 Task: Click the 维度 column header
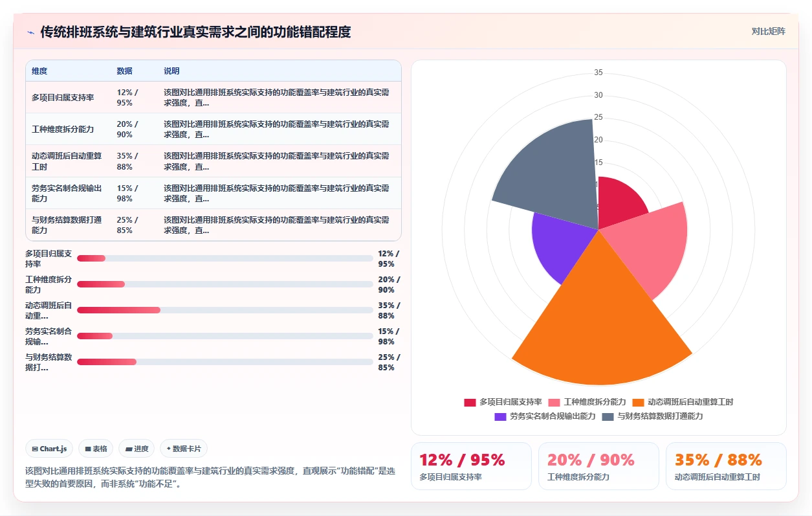39,71
